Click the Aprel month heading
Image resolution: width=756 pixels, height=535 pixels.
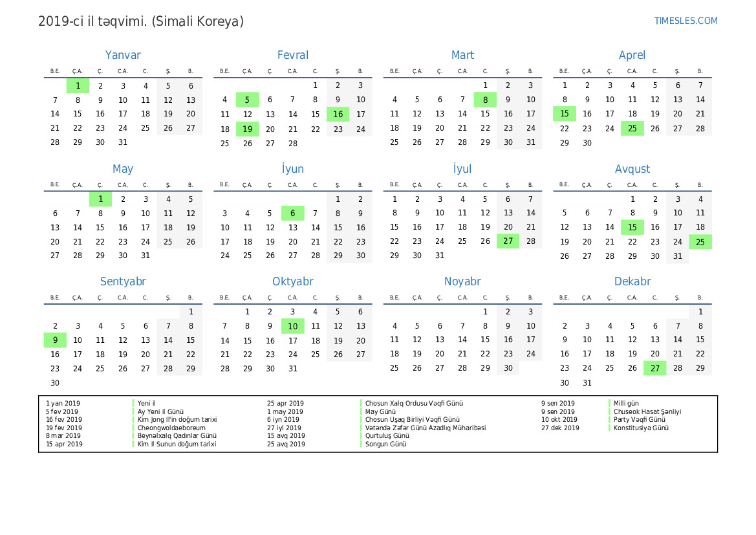point(632,55)
